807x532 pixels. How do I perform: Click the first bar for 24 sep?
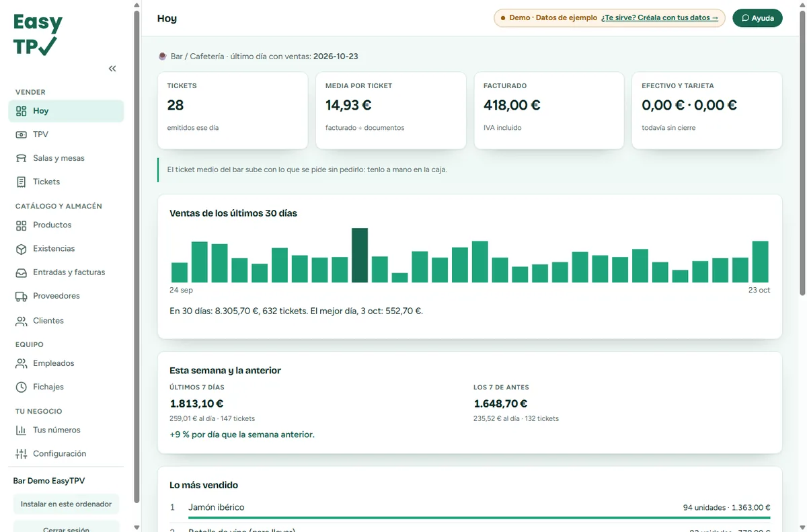pyautogui.click(x=180, y=272)
